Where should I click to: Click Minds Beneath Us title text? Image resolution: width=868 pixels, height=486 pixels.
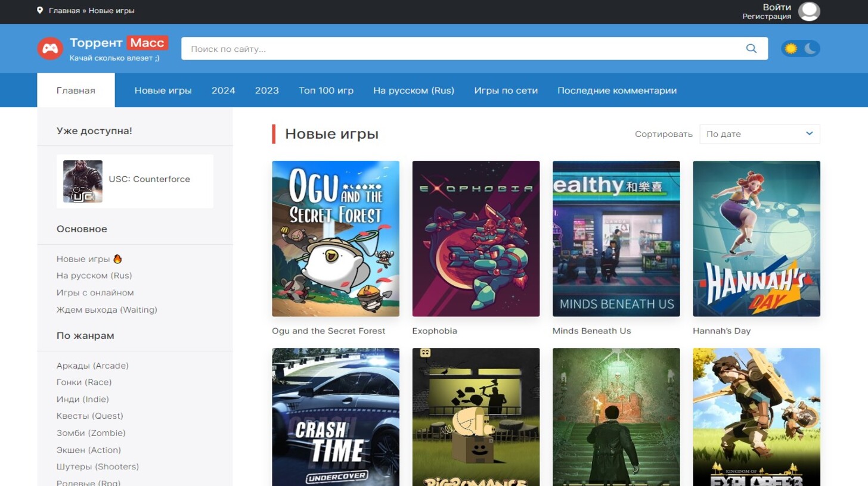(591, 331)
